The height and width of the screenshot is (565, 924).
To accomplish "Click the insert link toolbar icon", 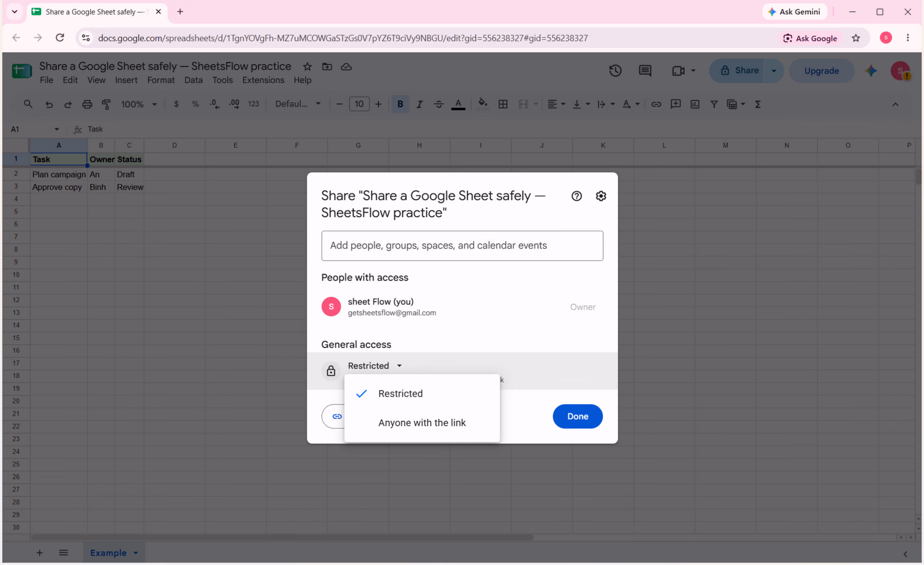I will [x=656, y=104].
